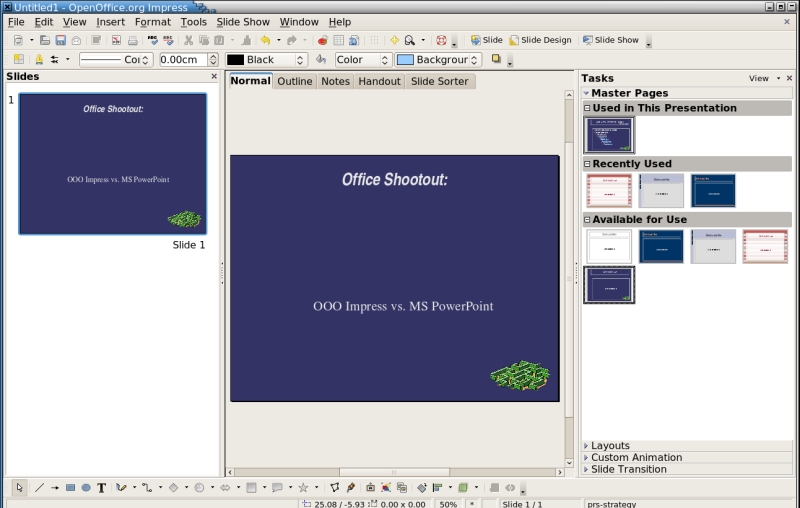Click the Zoom magnifier icon

click(410, 40)
